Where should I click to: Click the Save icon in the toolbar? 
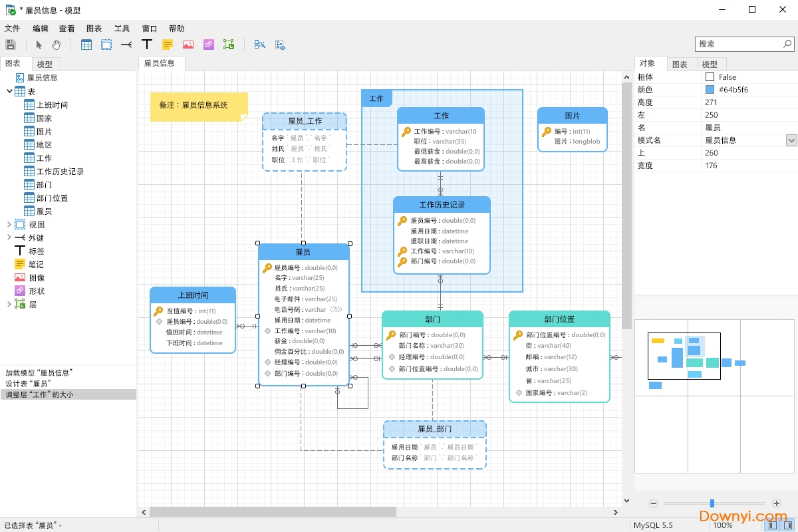[x=11, y=45]
